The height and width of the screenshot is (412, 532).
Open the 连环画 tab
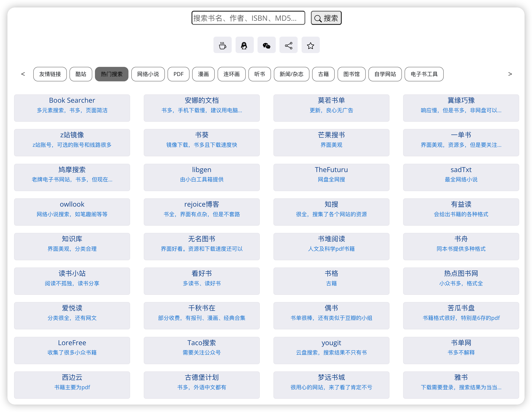pos(232,74)
